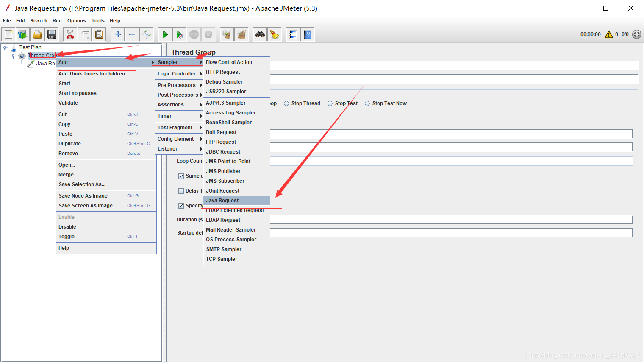
Task: Choose Java Request from Sampler list
Action: click(236, 201)
